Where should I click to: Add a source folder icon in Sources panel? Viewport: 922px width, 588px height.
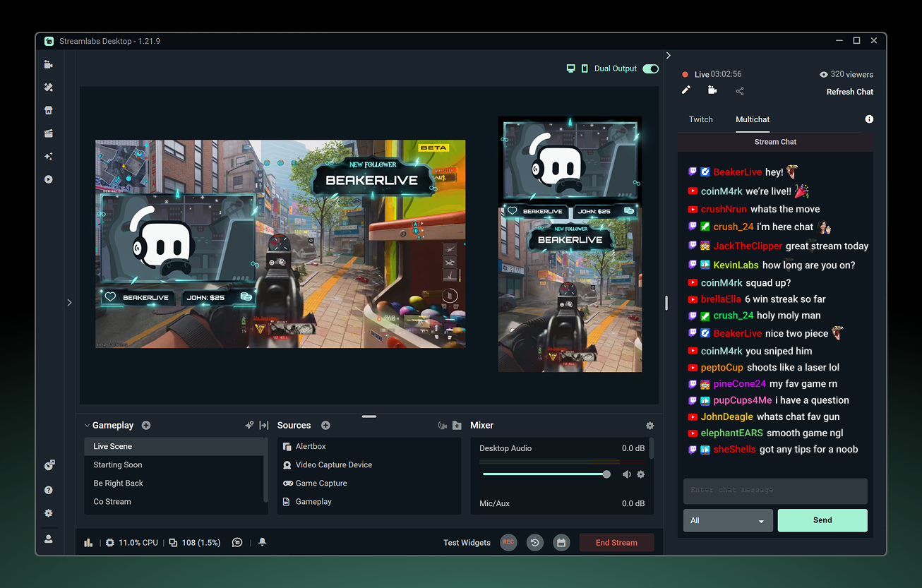(x=457, y=426)
